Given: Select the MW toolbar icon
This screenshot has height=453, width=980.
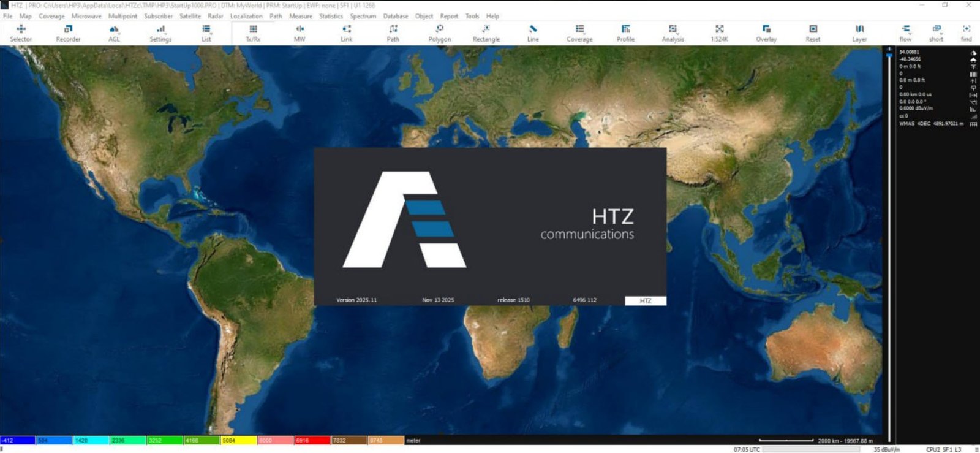Looking at the screenshot, I should [300, 33].
